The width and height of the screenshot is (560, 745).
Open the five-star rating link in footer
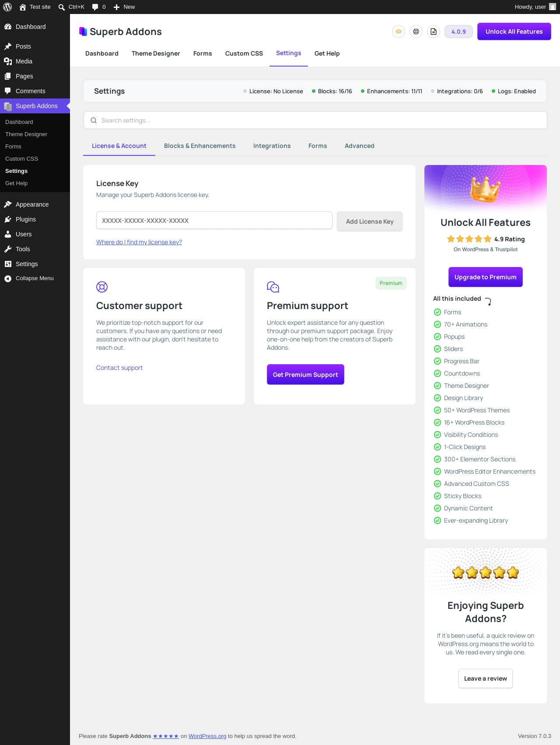click(x=166, y=736)
